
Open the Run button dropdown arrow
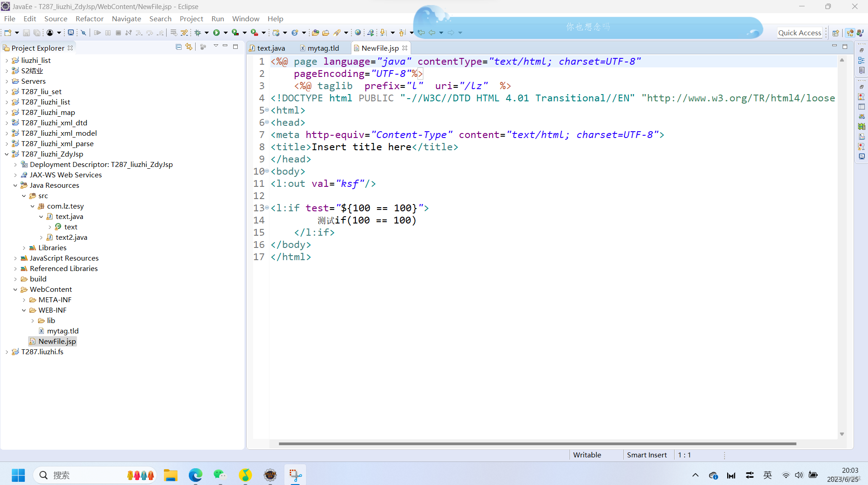click(225, 33)
